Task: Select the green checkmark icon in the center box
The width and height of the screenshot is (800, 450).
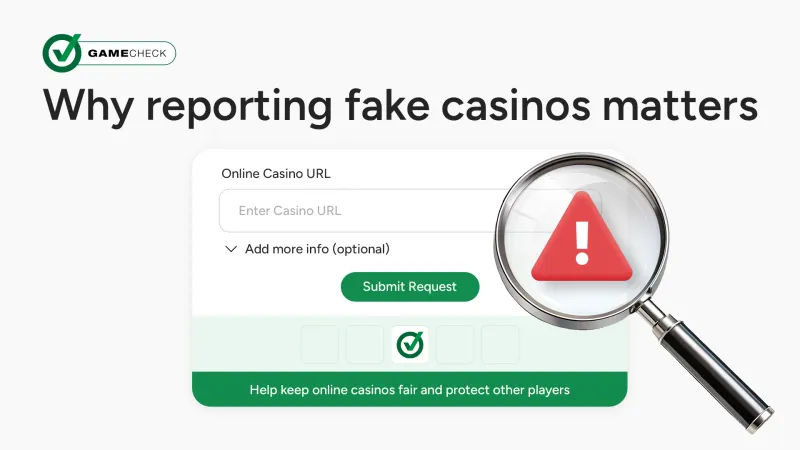Action: click(x=410, y=344)
